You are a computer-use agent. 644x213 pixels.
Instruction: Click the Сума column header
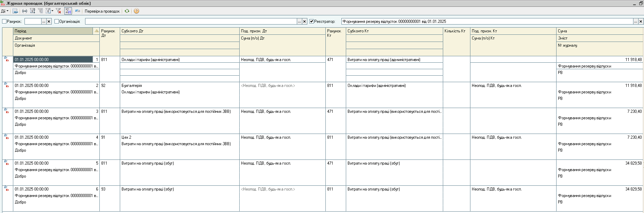point(600,31)
